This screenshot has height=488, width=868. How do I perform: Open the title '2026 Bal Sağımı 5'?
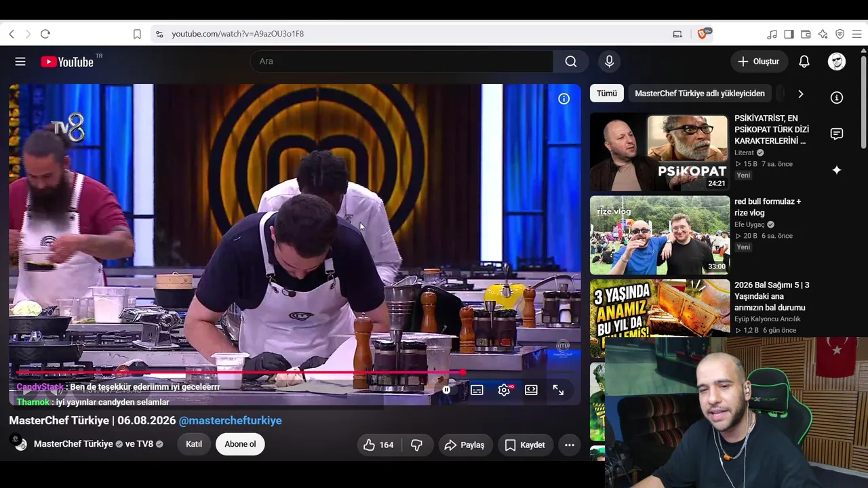(x=772, y=296)
